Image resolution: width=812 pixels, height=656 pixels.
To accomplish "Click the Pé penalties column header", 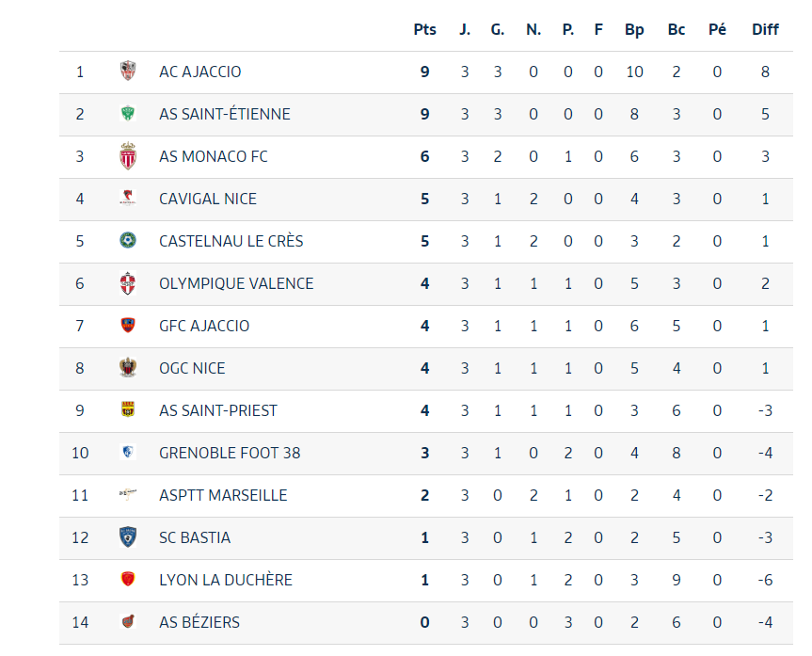I will pyautogui.click(x=717, y=29).
